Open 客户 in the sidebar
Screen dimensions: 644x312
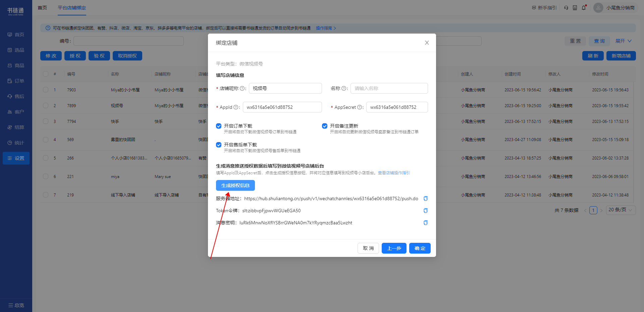click(x=16, y=112)
